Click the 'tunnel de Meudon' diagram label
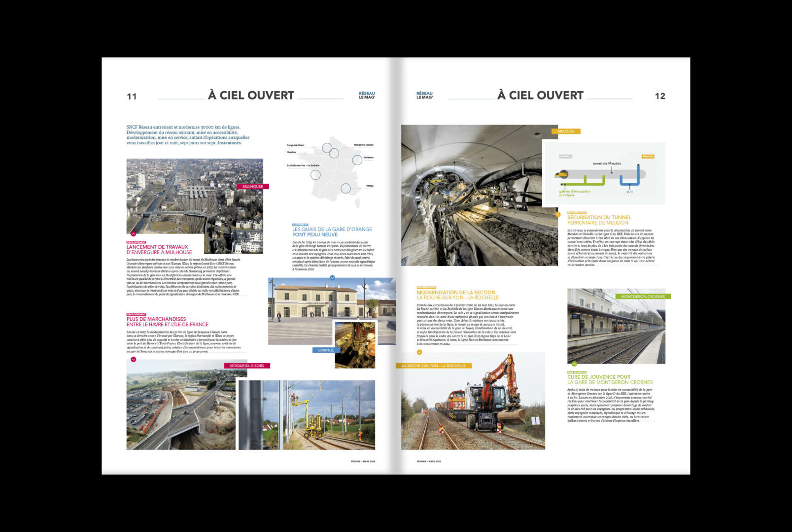 [607, 164]
